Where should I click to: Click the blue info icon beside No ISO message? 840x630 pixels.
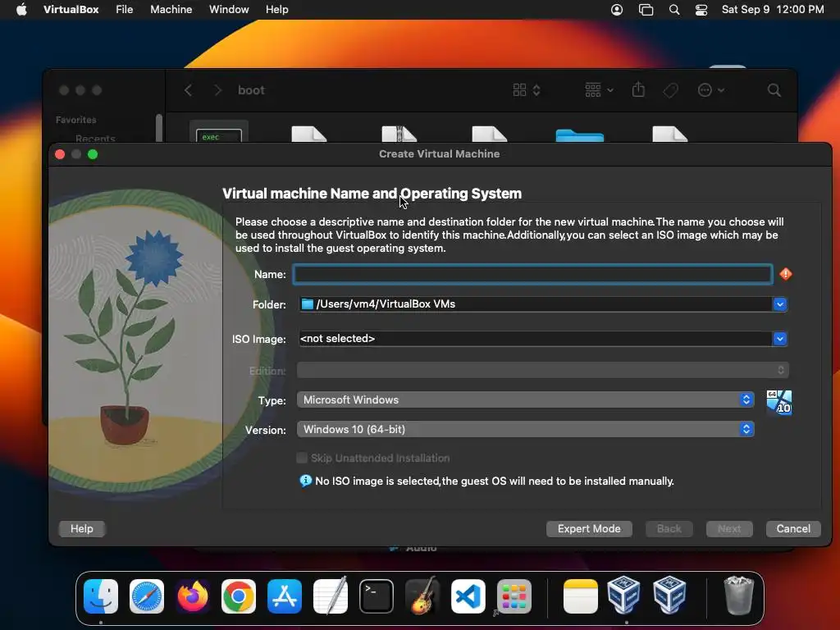pos(305,481)
